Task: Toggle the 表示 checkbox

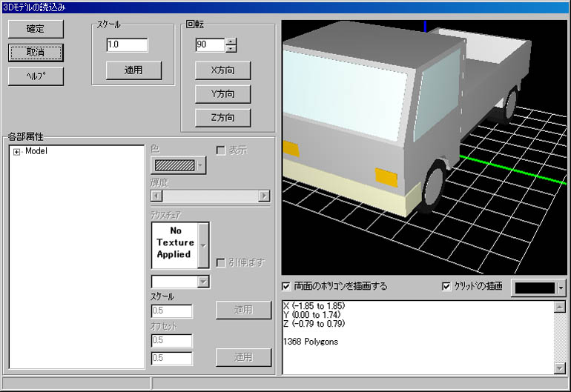Action: tap(221, 150)
